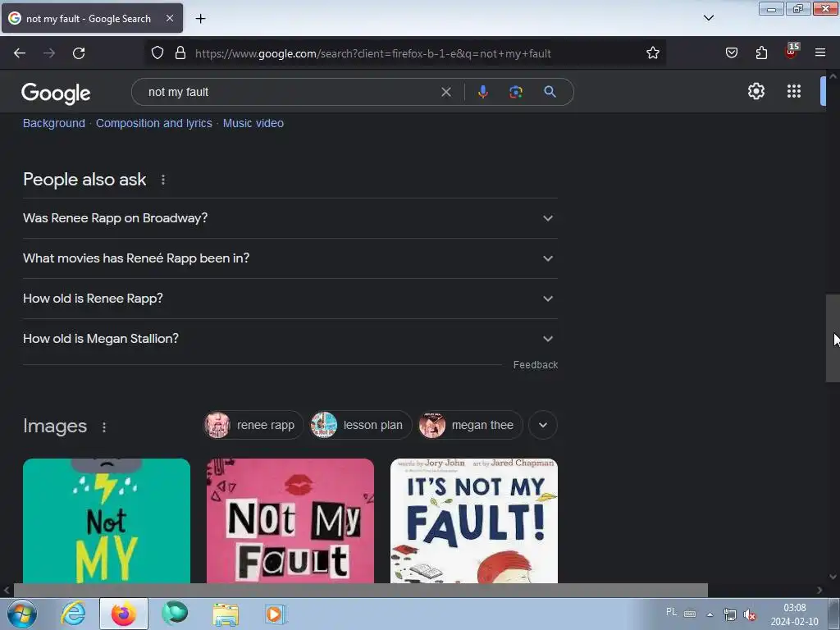
Task: Click the Google logo
Action: pyautogui.click(x=56, y=94)
